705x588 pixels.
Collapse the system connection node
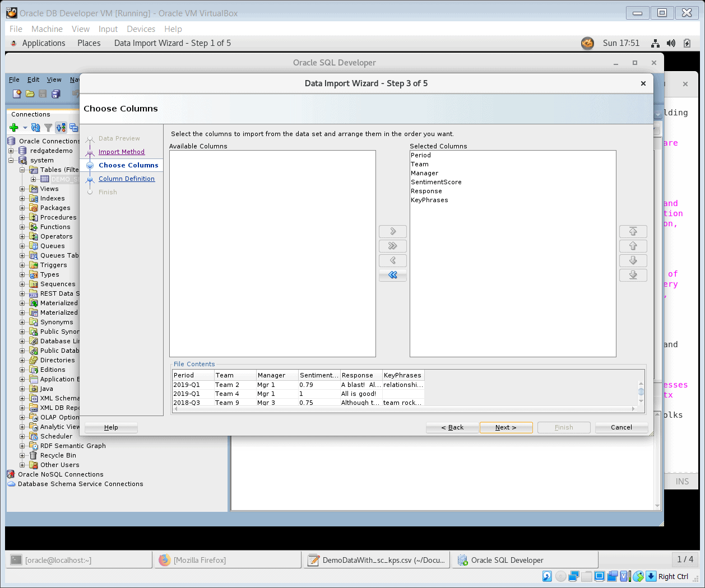point(11,160)
